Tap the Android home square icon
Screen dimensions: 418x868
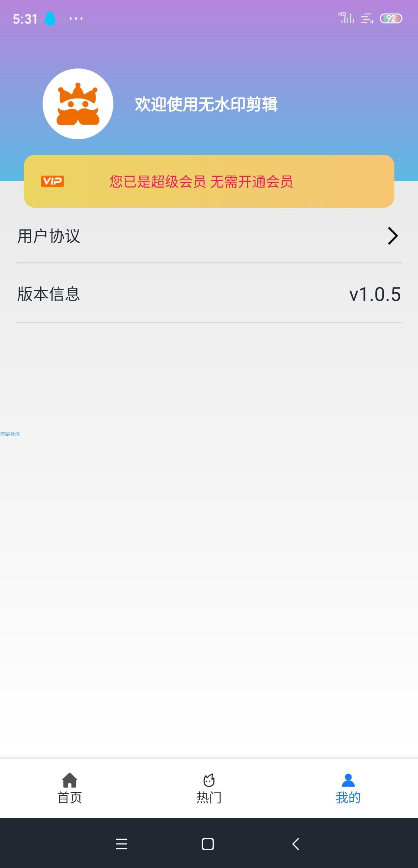click(x=208, y=844)
